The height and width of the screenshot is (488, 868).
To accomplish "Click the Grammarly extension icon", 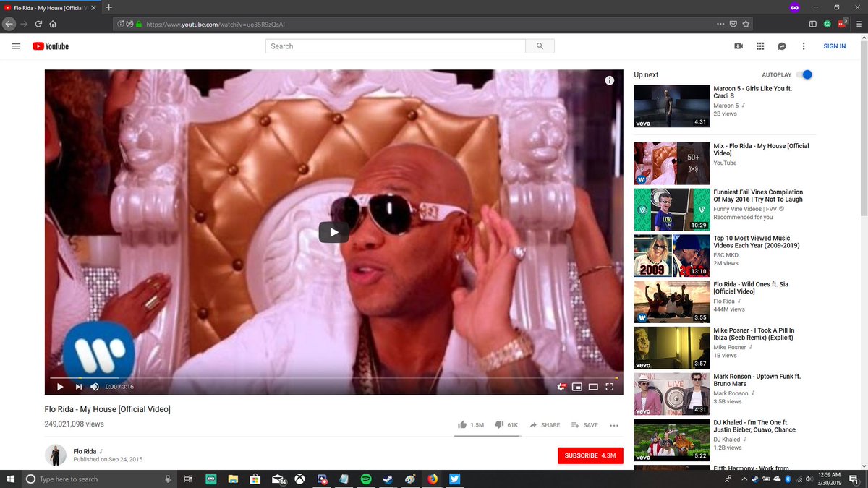I will click(x=827, y=24).
